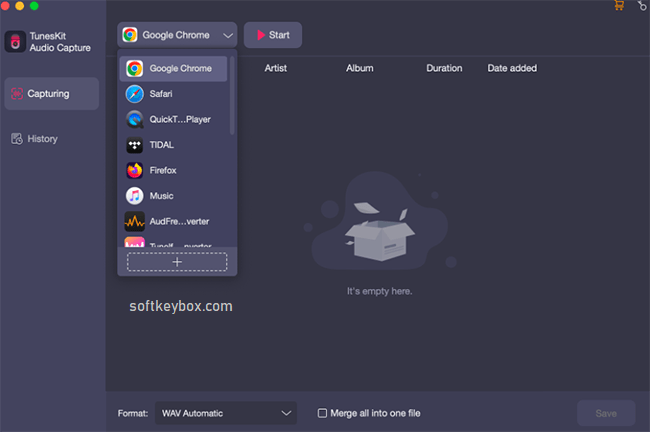Click the Album column header
The image size is (650, 432).
[x=360, y=68]
